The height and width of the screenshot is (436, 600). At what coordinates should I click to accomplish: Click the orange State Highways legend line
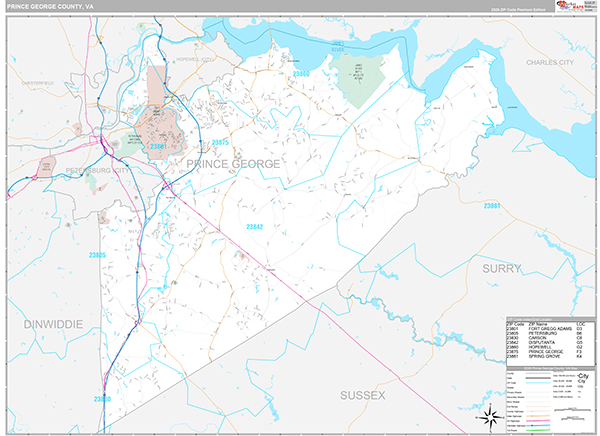(538, 416)
